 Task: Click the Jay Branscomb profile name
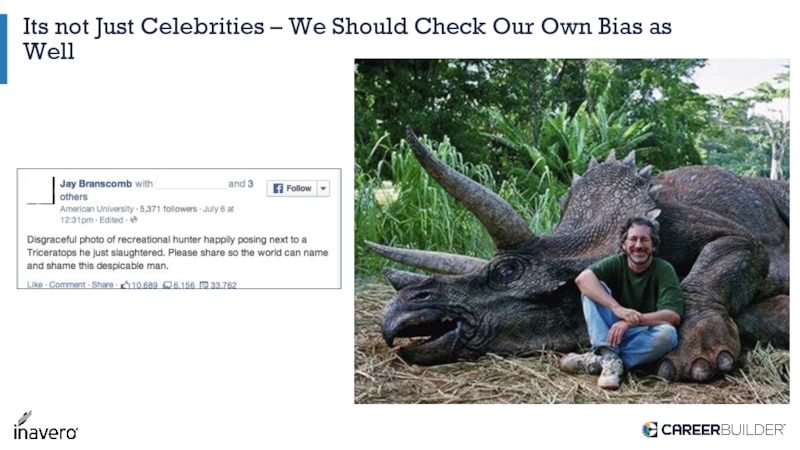pos(96,184)
